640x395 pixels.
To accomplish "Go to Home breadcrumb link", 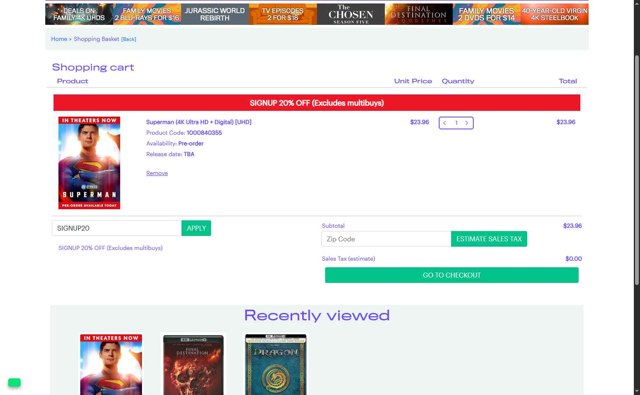I will pos(59,39).
